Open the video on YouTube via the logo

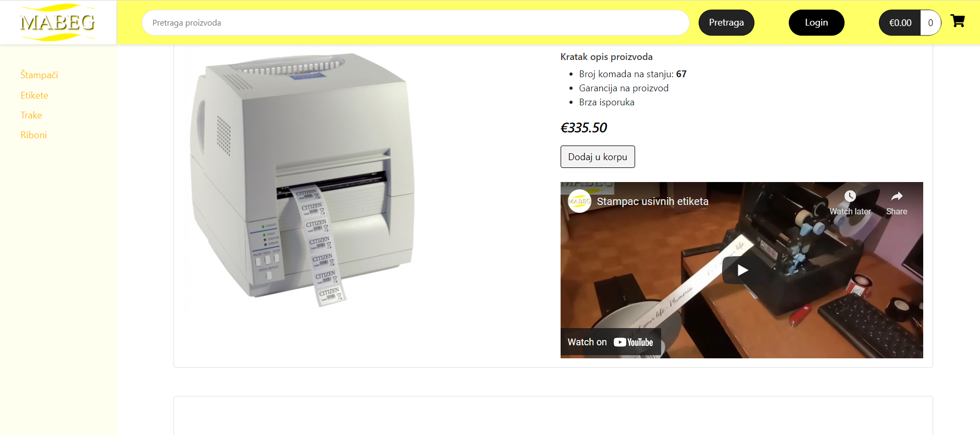click(x=633, y=342)
